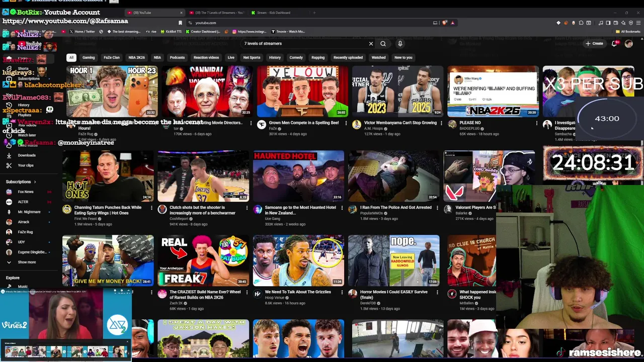
Task: Open the Brave VPN shield icon
Action: click(631, 23)
